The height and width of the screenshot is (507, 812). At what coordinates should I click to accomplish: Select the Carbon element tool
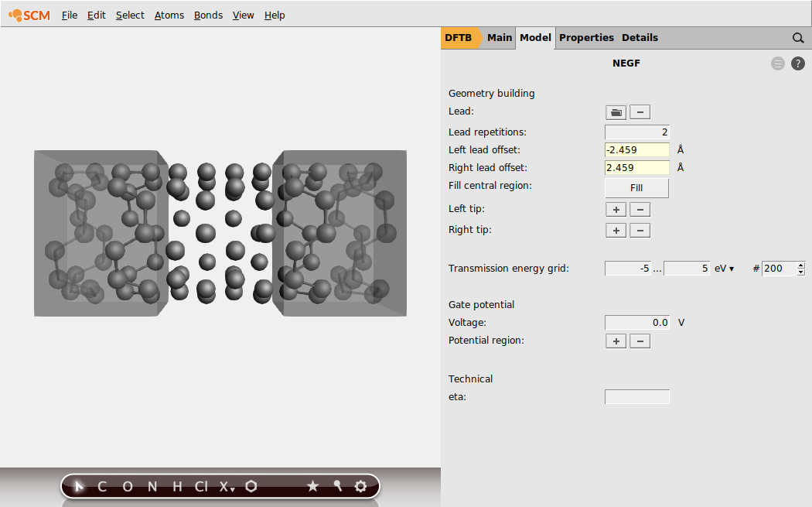(x=101, y=486)
